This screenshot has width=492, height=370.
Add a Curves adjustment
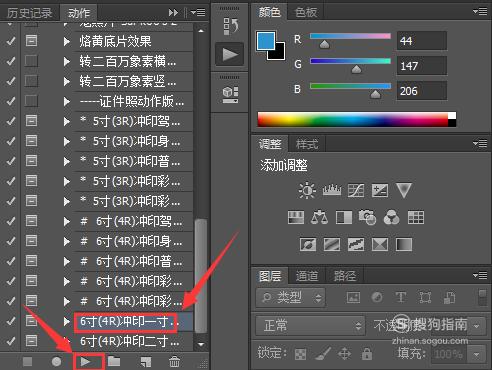point(356,190)
